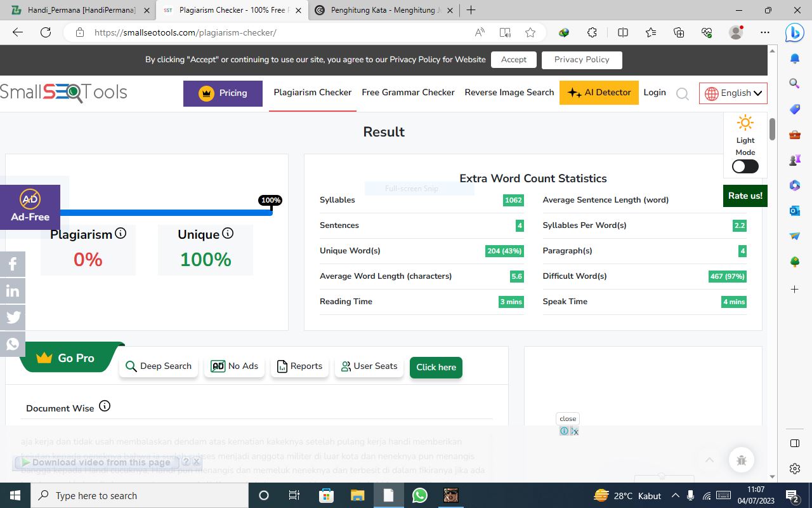Viewport: 812px width, 508px height.
Task: Share result on WhatsApp
Action: click(x=13, y=344)
